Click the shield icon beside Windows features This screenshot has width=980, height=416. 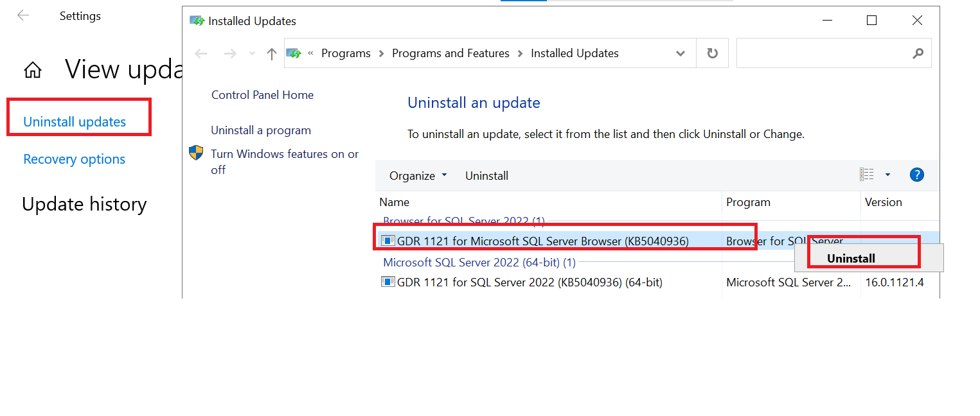pyautogui.click(x=196, y=153)
